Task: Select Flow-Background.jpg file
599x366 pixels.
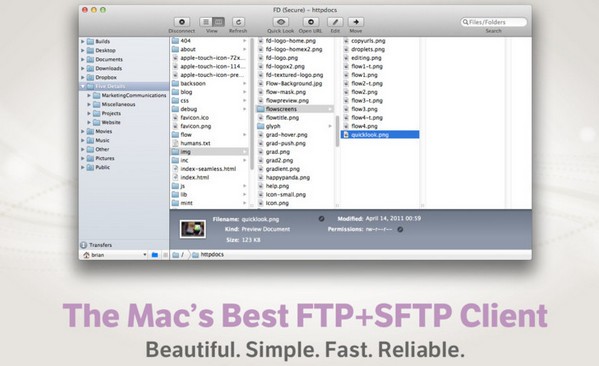Action: 295,83
